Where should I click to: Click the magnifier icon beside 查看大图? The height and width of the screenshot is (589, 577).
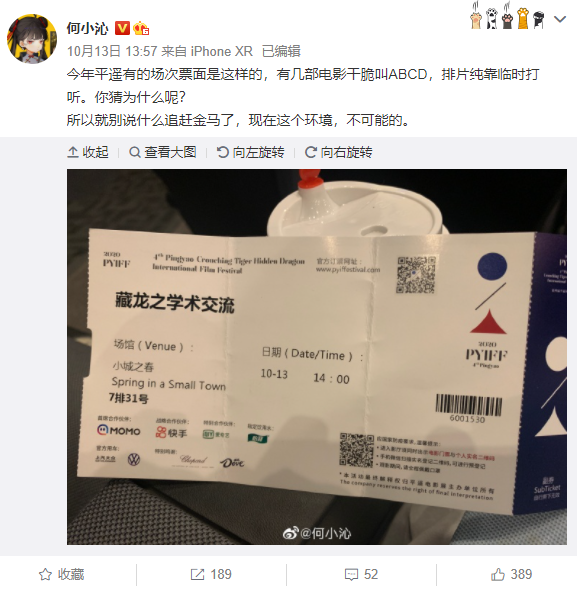pyautogui.click(x=135, y=153)
